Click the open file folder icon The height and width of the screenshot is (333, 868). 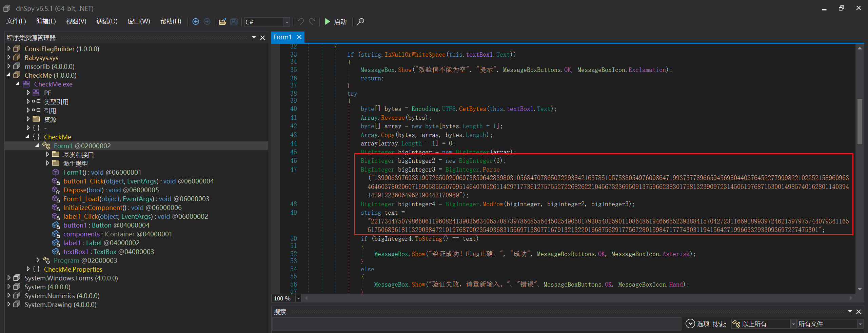click(222, 22)
